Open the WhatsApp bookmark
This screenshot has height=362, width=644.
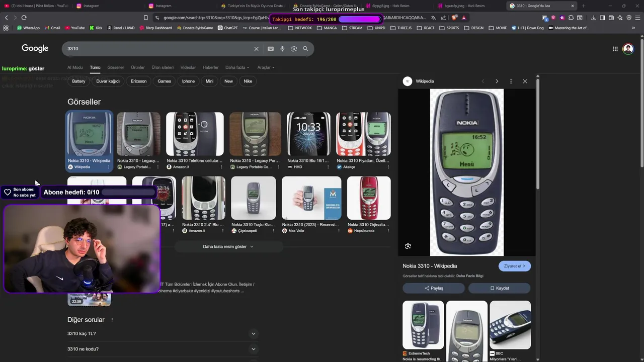tap(28, 28)
